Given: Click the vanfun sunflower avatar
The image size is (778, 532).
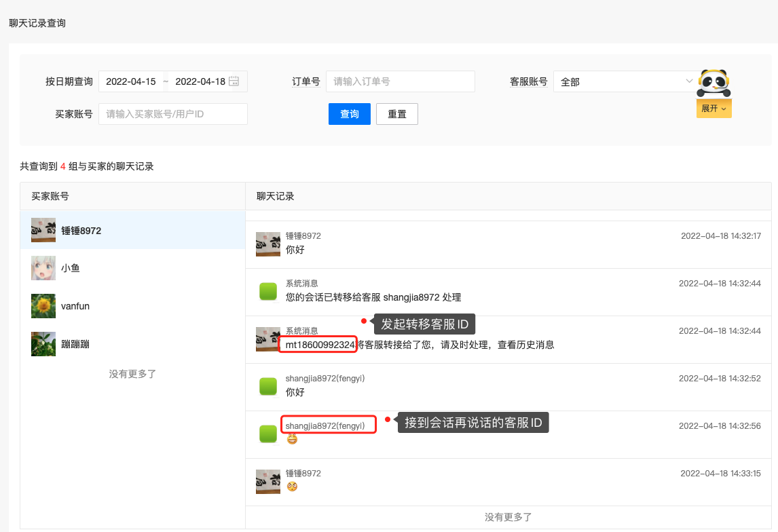Looking at the screenshot, I should [43, 306].
